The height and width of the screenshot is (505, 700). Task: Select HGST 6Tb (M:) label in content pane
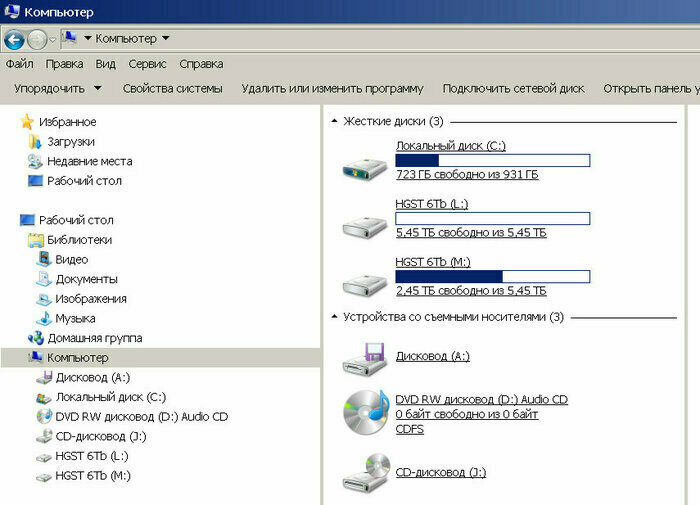[x=433, y=262]
